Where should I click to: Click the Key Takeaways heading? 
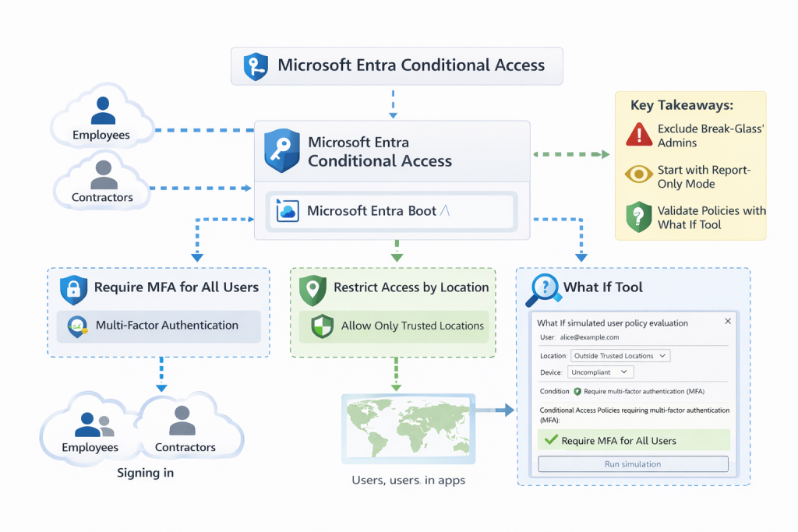click(x=682, y=105)
